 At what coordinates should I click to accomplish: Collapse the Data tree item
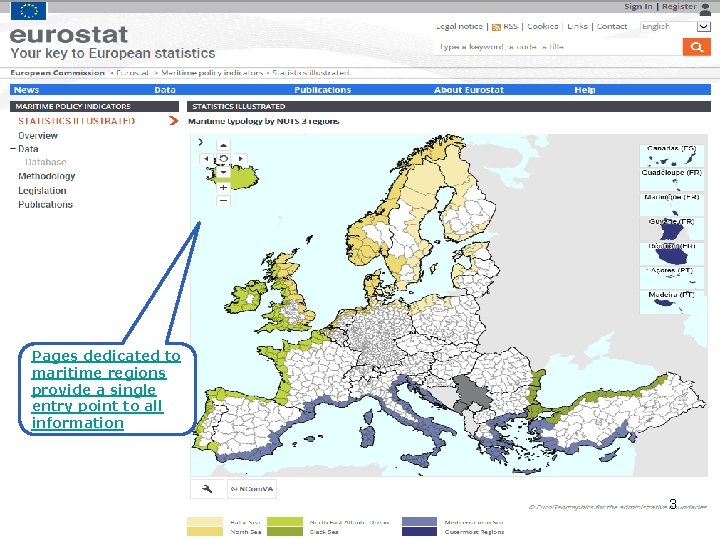13,149
